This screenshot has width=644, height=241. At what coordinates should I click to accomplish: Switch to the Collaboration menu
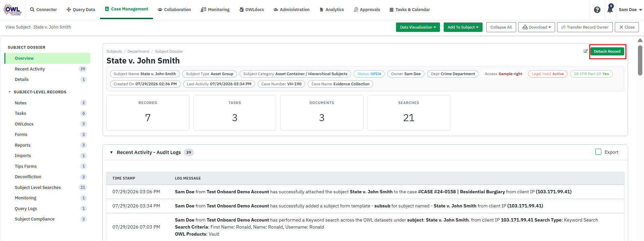click(x=174, y=9)
